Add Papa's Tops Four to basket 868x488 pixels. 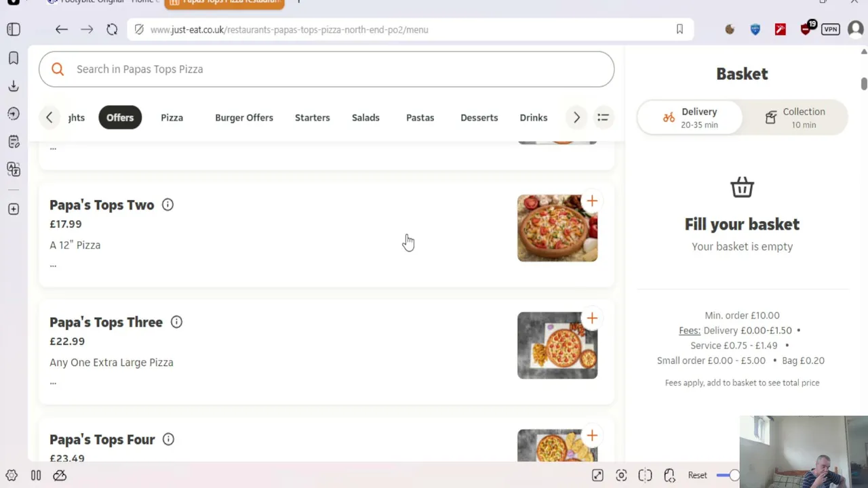point(592,435)
